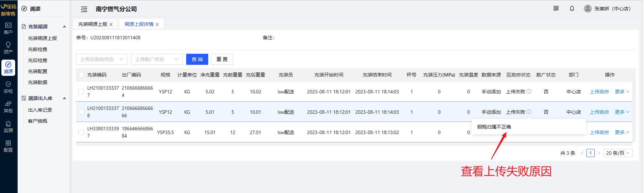Open the 客户 sidebar icon
The height and width of the screenshot is (193, 644).
8,28
